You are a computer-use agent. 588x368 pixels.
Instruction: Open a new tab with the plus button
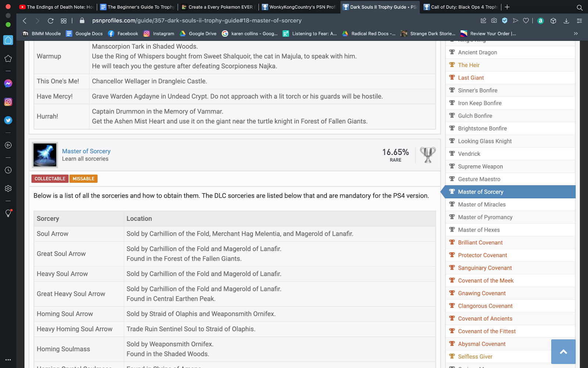507,7
